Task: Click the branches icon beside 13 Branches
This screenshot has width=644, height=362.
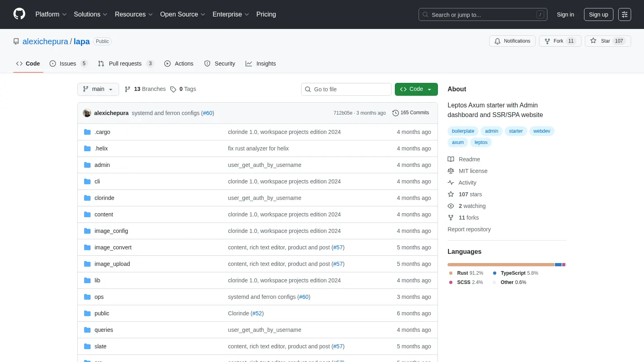Action: 128,89
